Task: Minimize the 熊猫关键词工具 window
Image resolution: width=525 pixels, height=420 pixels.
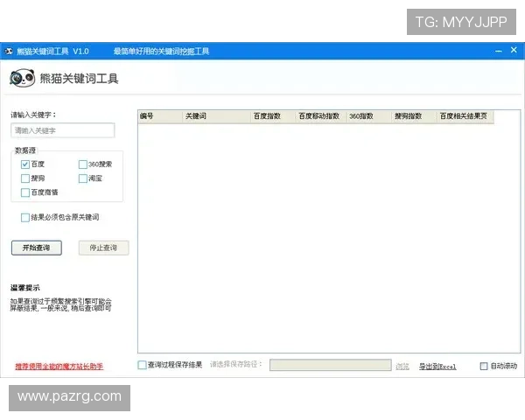Action: click(x=499, y=52)
